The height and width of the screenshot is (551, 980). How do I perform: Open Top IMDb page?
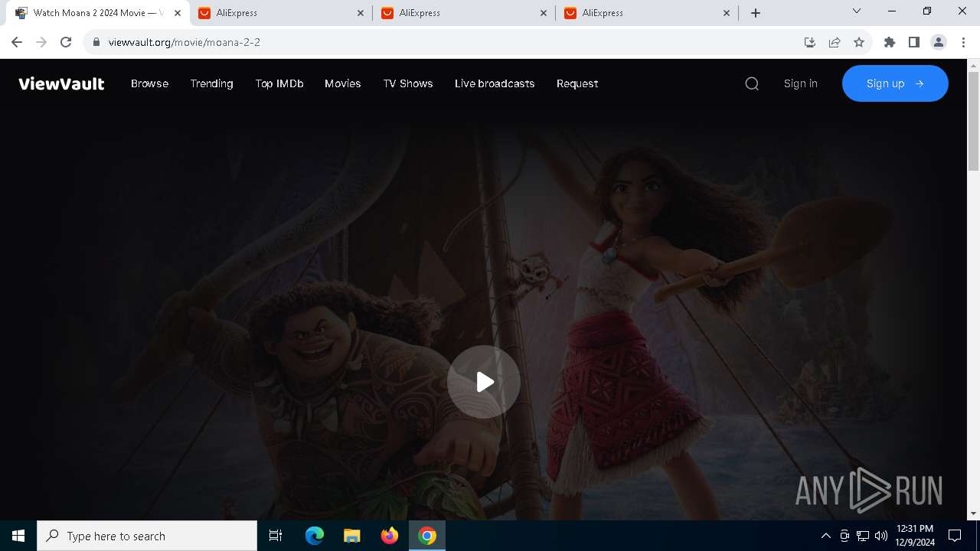279,83
